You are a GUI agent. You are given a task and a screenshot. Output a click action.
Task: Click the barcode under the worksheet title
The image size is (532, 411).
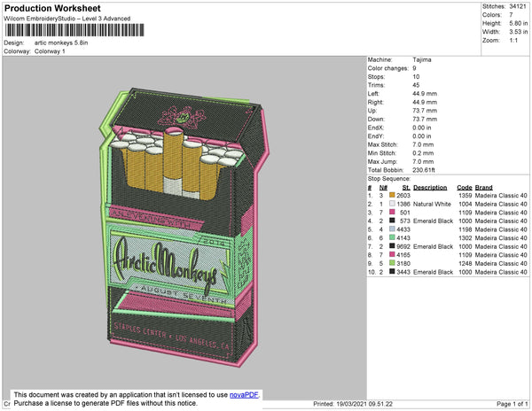click(x=74, y=30)
